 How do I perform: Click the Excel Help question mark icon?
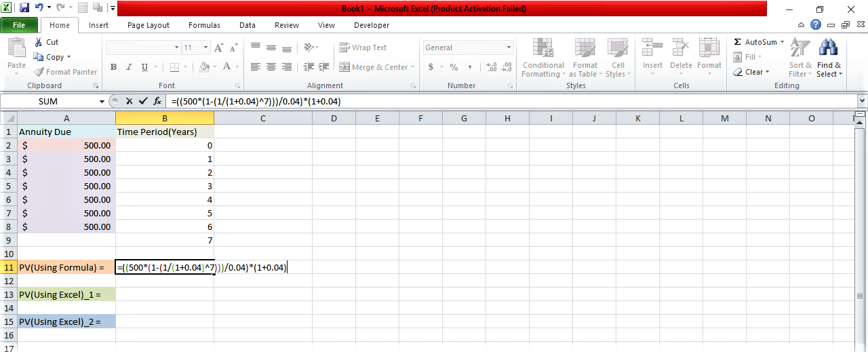(816, 24)
